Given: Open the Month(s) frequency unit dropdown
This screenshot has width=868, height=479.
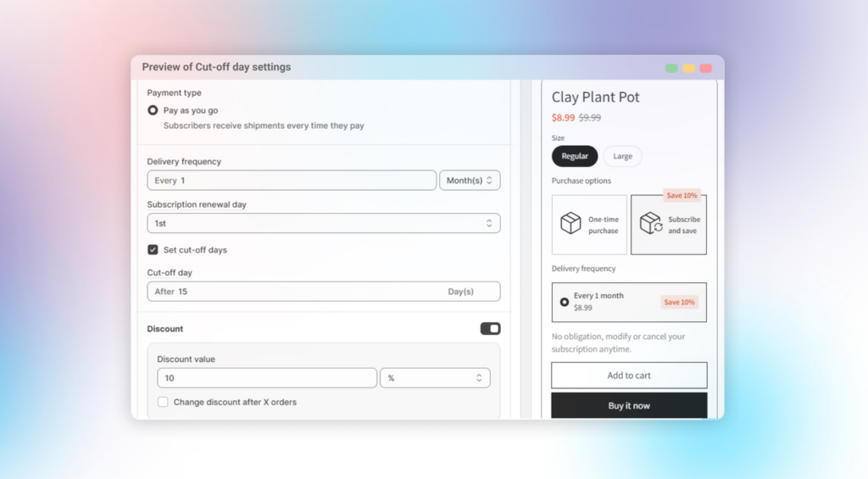Looking at the screenshot, I should [470, 181].
